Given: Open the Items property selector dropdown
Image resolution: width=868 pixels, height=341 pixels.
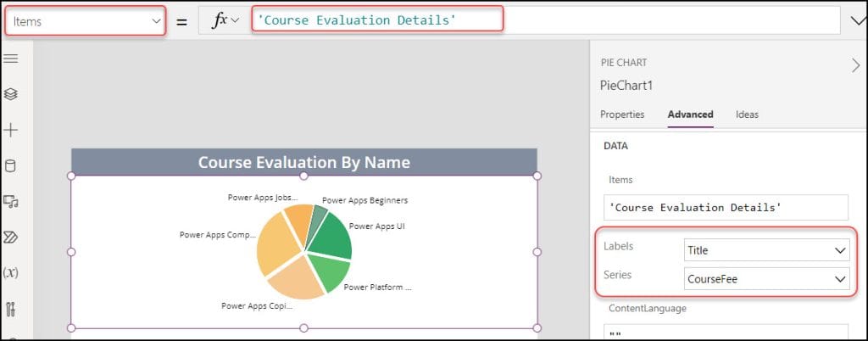Looking at the screenshot, I should pos(86,21).
